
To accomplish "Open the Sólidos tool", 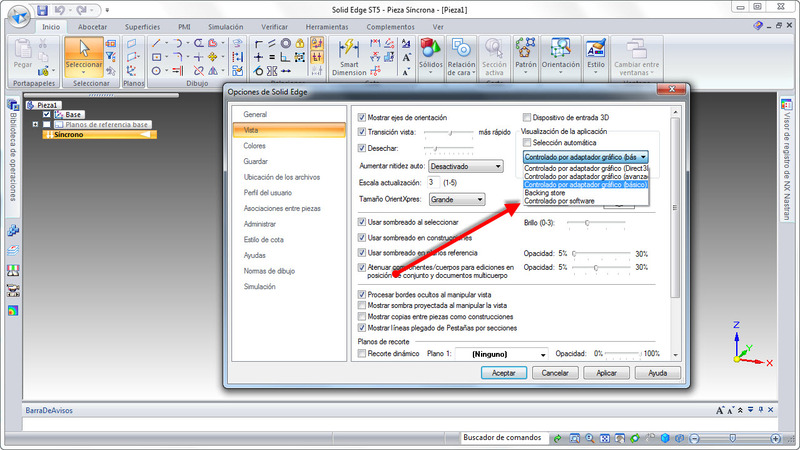I will point(431,56).
